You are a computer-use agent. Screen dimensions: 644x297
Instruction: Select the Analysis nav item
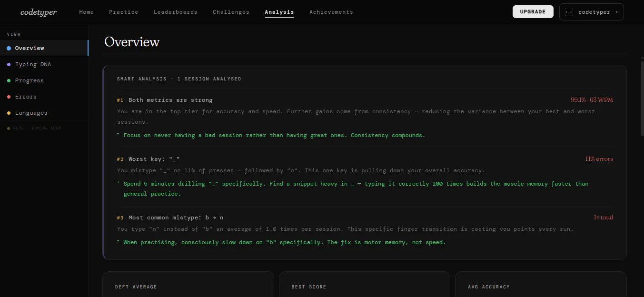(x=279, y=12)
